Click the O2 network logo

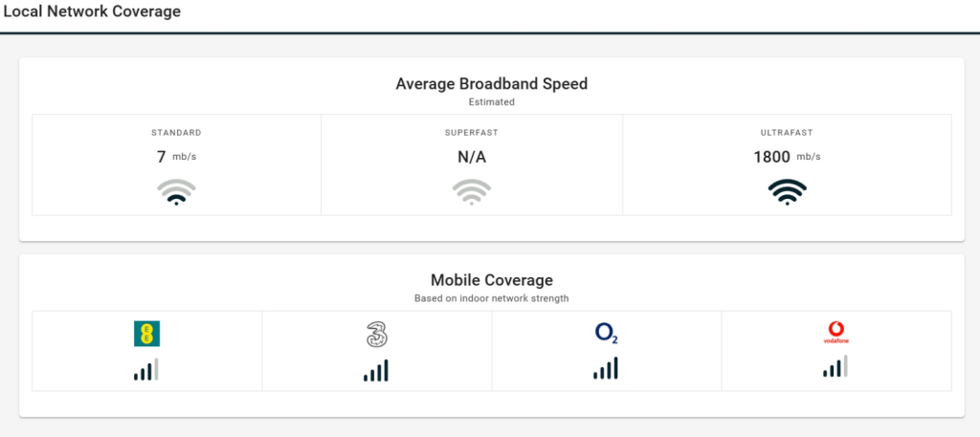tap(606, 333)
